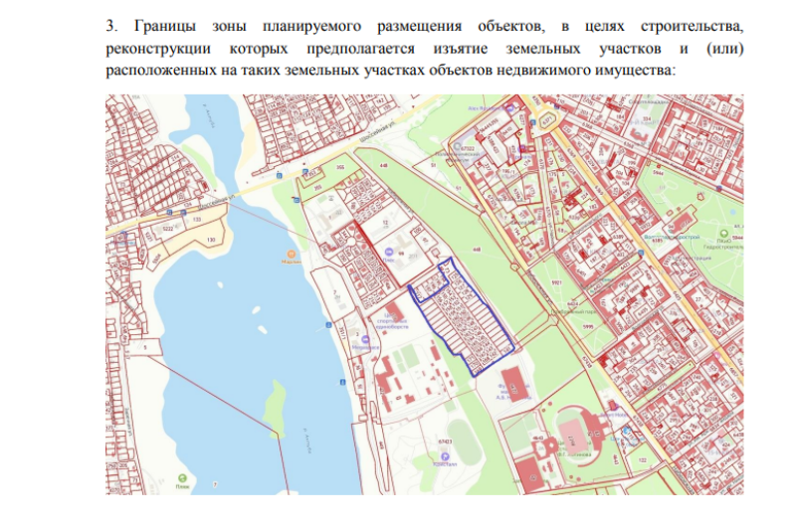This screenshot has height=532, width=796.
Task: Select the purple Alex fitness marker
Action: coord(509,108)
